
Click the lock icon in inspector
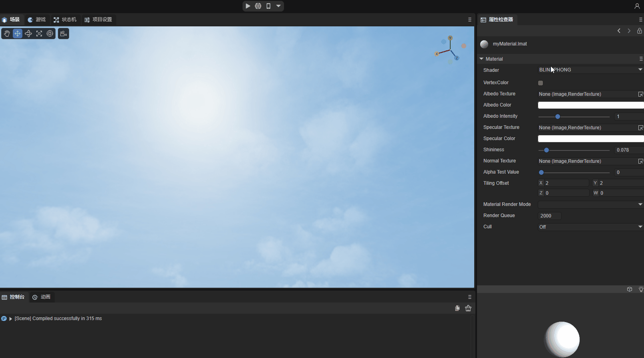click(x=640, y=31)
